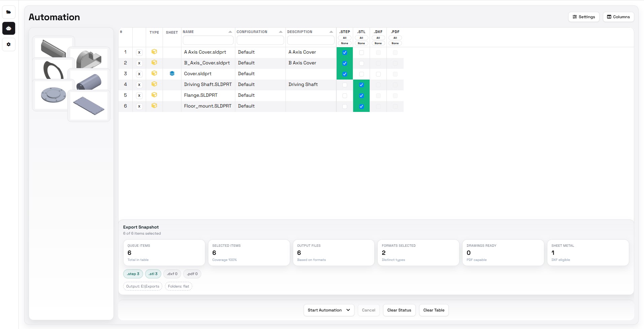Uncheck .STEP for A Axis Cover.sldprt
This screenshot has width=644, height=329.
(345, 53)
